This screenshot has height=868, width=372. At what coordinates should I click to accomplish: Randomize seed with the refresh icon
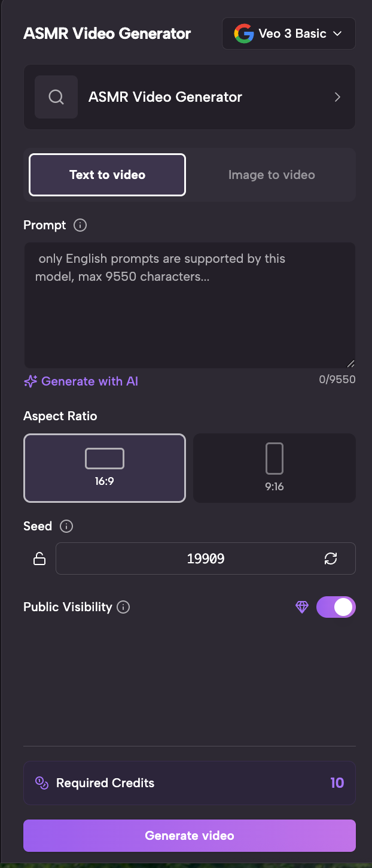(331, 559)
